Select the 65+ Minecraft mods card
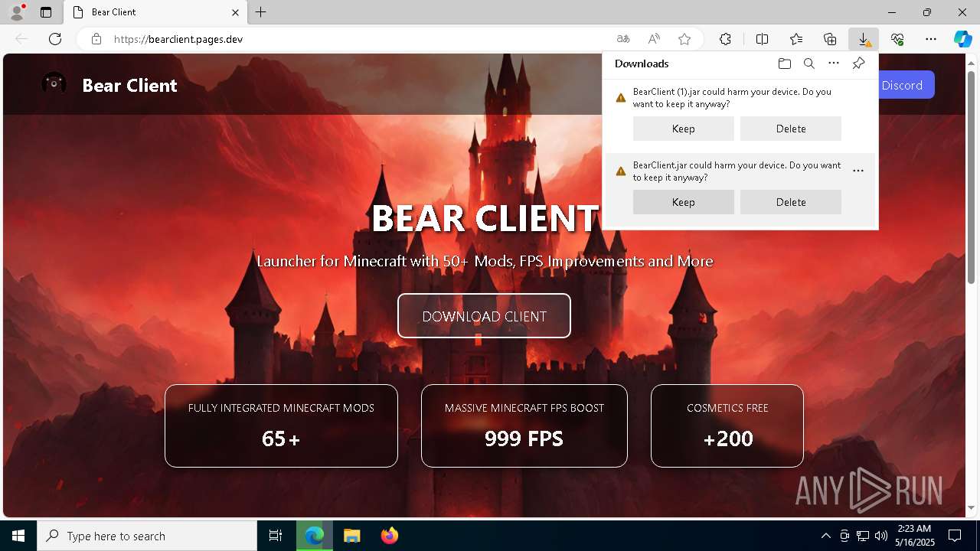This screenshot has width=980, height=551. [x=281, y=425]
